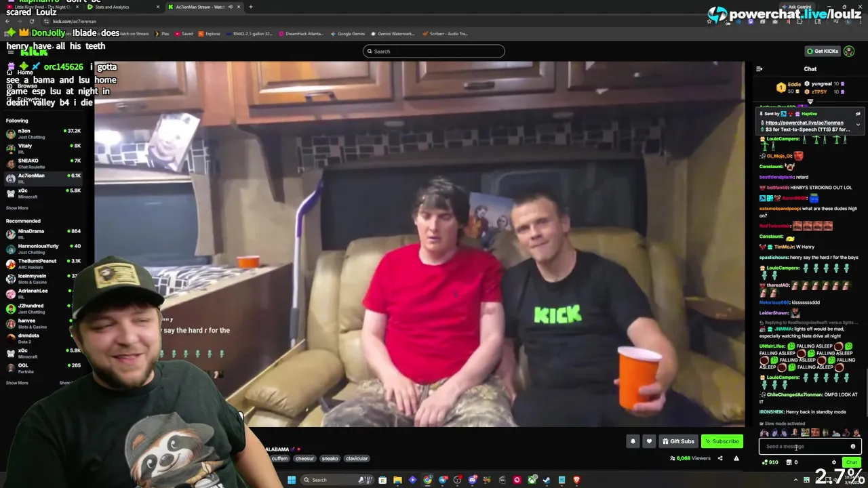The image size is (868, 488).
Task: Open the OGL Fortnite channel
Action: tap(43, 368)
